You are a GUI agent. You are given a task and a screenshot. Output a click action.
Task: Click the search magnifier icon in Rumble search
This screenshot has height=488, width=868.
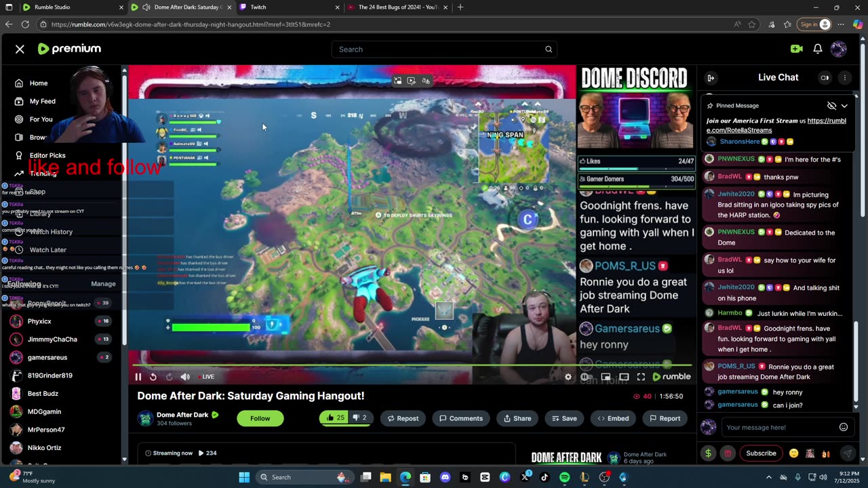[x=549, y=49]
